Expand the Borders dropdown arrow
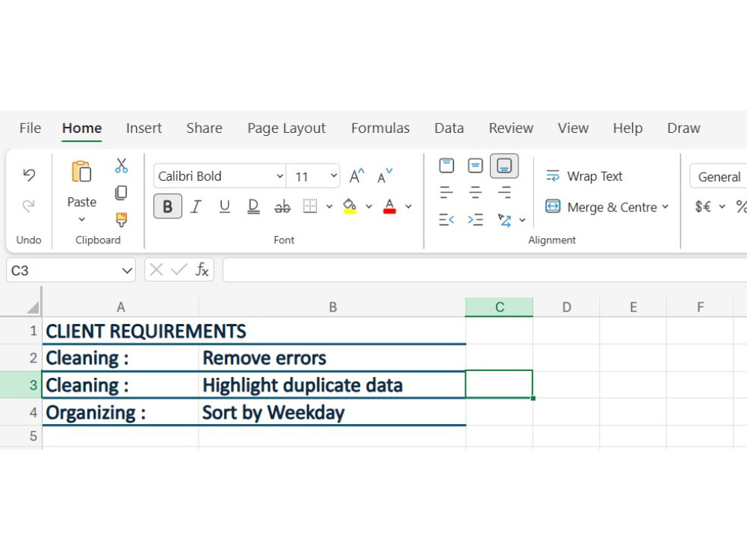Screen dimensions: 747x560 tap(329, 207)
